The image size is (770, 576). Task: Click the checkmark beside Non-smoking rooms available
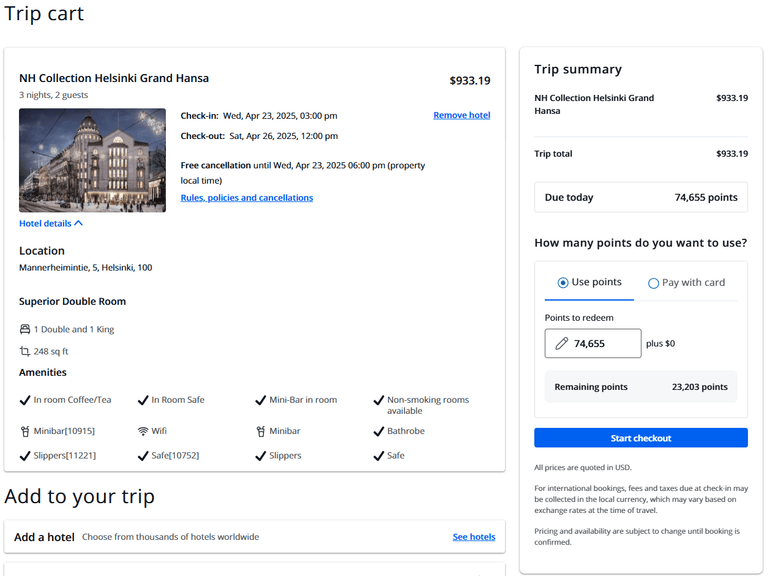pyautogui.click(x=379, y=400)
